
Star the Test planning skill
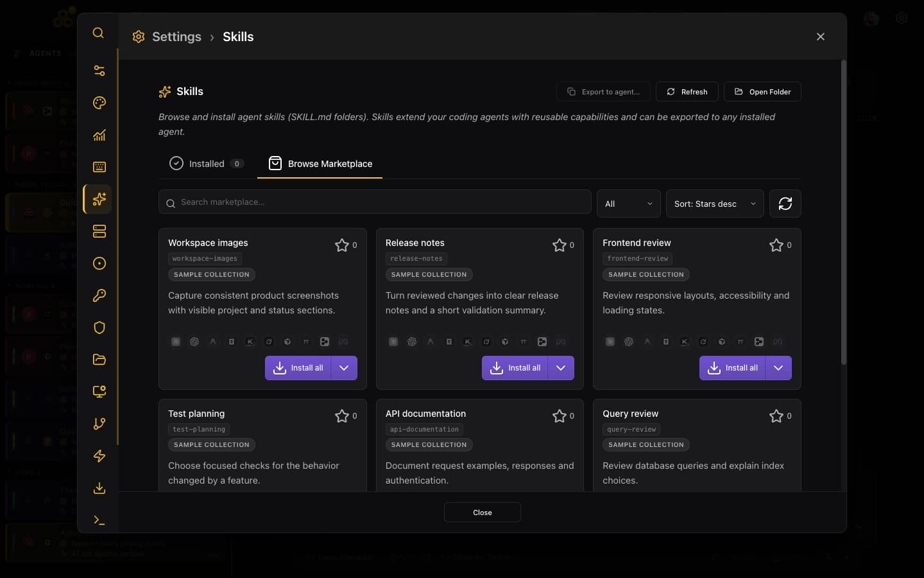[x=342, y=416]
